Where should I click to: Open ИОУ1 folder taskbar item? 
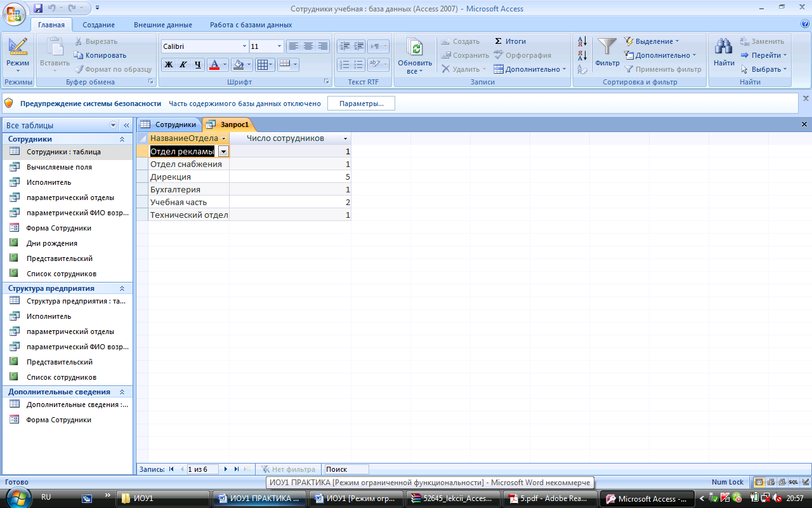pyautogui.click(x=163, y=498)
